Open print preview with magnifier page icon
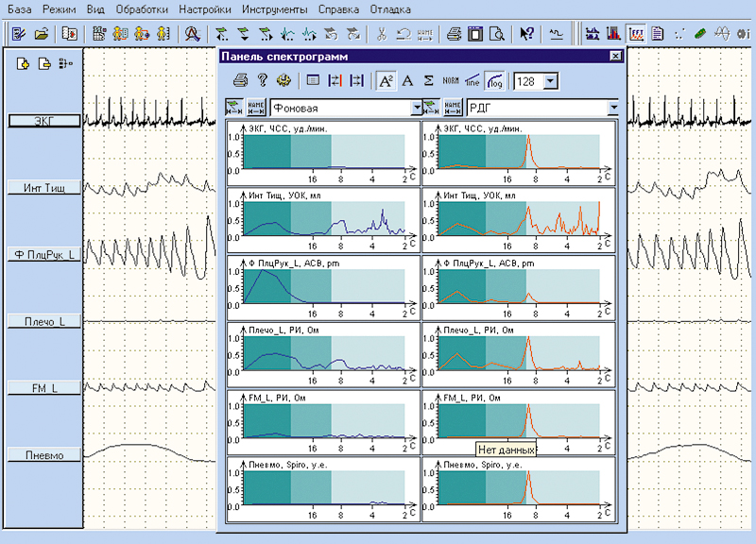The image size is (756, 544). pos(495,34)
